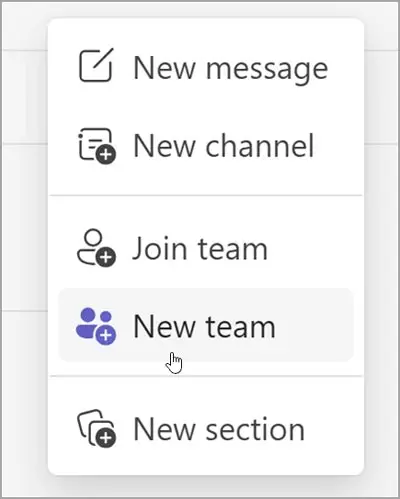Click the "New channel" text label
The image size is (400, 499).
pos(224,145)
